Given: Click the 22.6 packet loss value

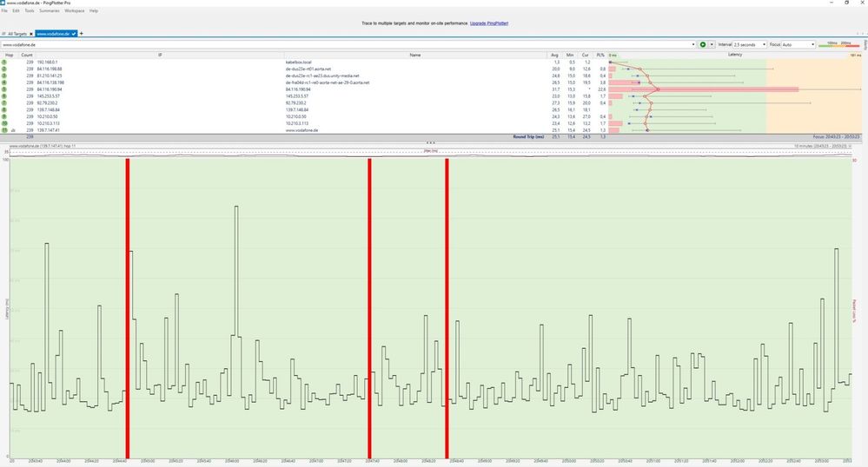Looking at the screenshot, I should point(602,89).
